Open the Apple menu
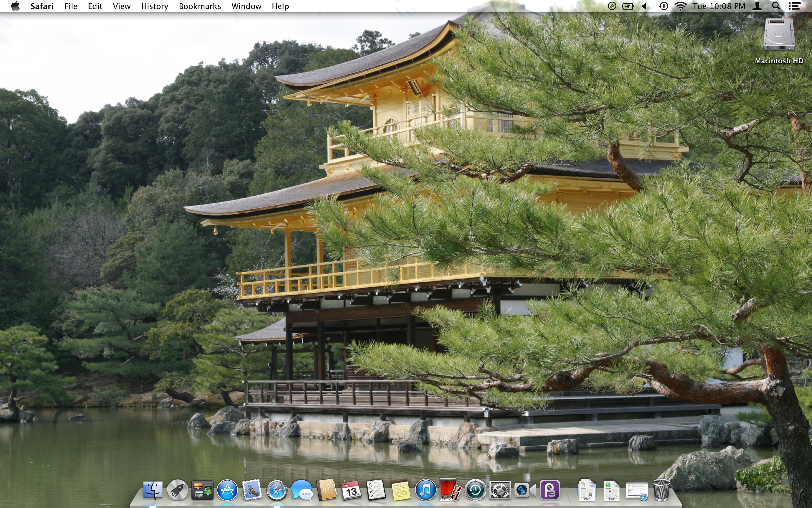Viewport: 812px width, 508px height. click(x=15, y=6)
